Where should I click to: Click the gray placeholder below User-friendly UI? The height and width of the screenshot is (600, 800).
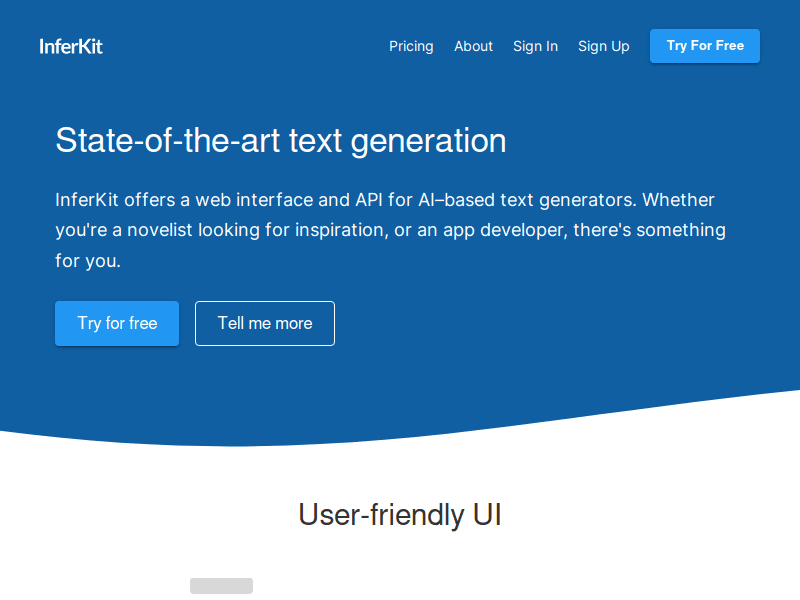[221, 586]
